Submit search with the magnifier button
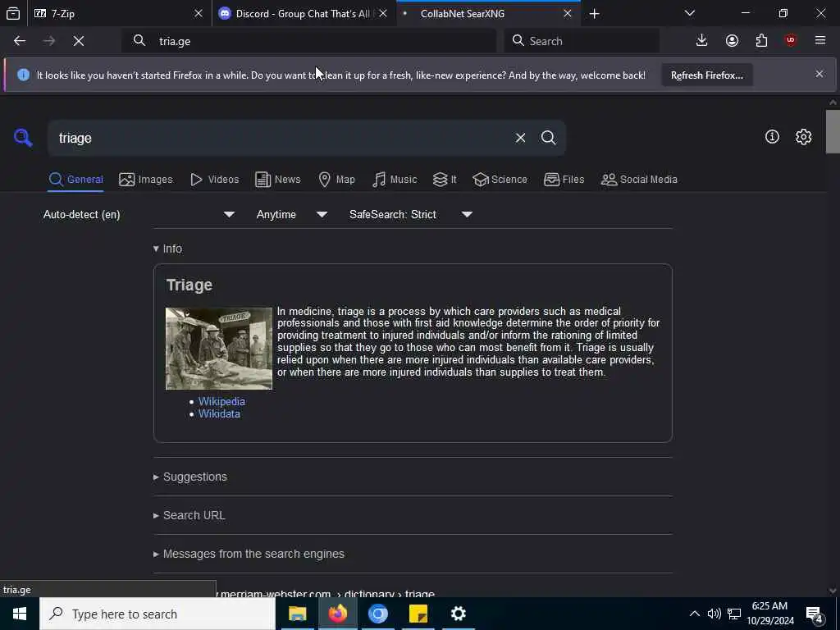 548,138
